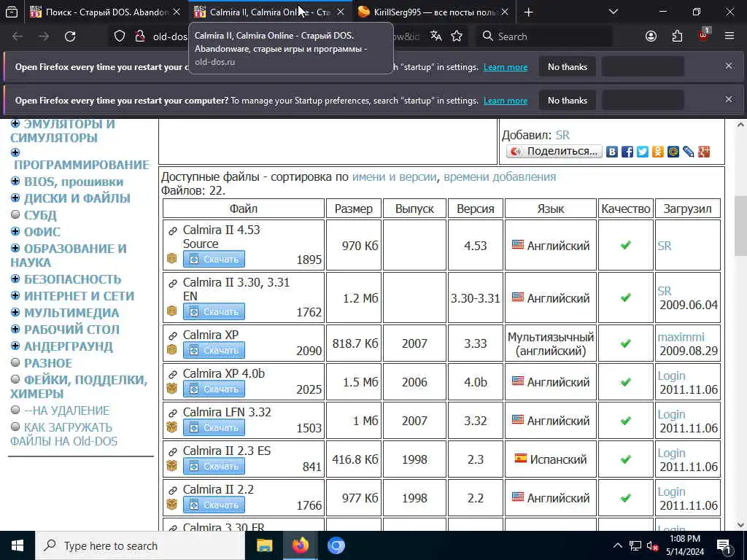Share via Facebook icon
The height and width of the screenshot is (560, 747).
(x=627, y=152)
